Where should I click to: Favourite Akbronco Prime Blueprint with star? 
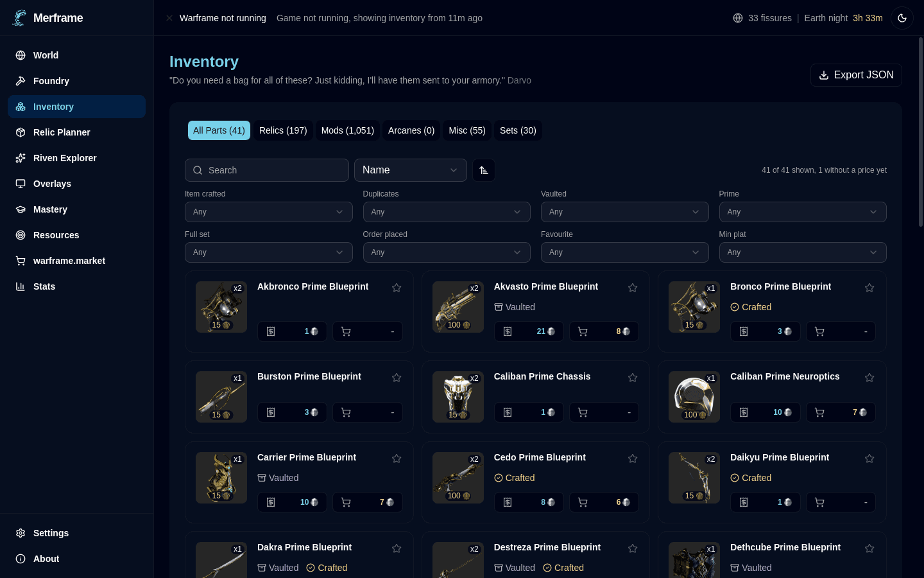pyautogui.click(x=397, y=288)
